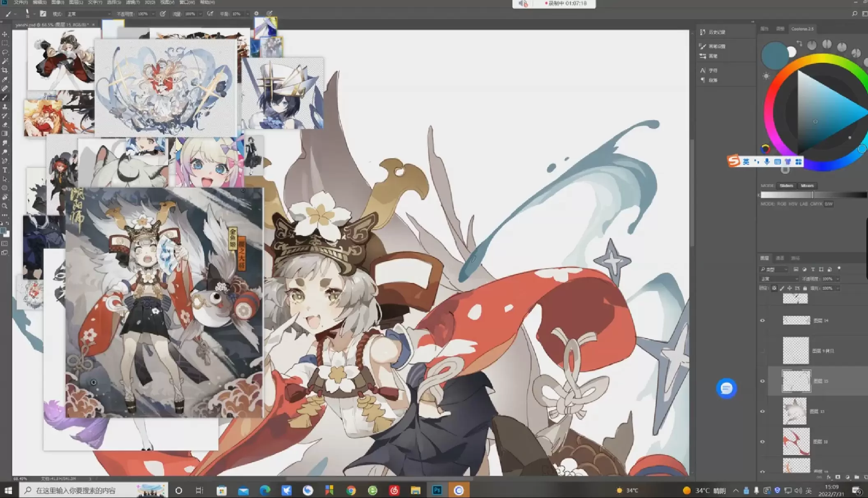868x498 pixels.
Task: Select the Gradient tool
Action: click(x=5, y=134)
